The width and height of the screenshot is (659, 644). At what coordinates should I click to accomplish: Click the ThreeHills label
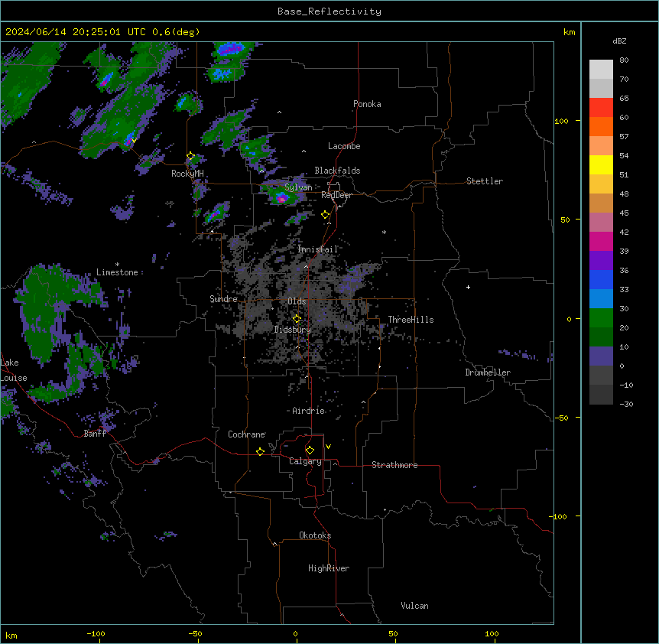click(x=411, y=320)
